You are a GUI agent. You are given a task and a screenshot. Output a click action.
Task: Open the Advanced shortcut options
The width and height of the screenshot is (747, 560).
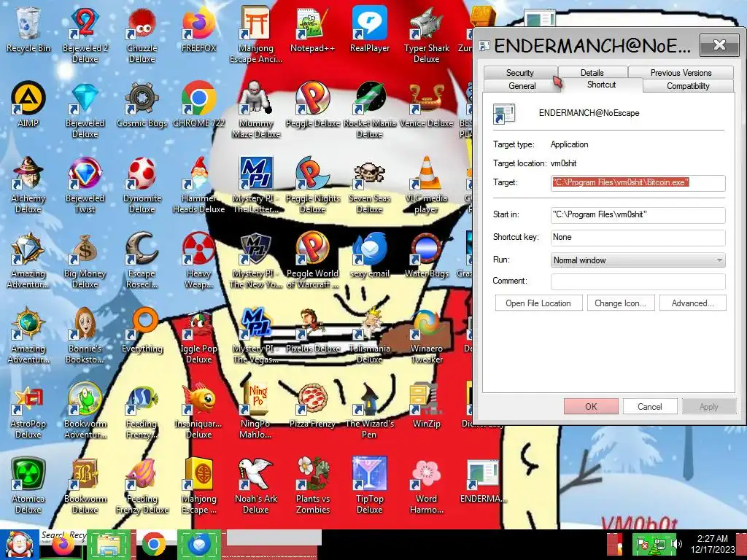click(x=693, y=303)
